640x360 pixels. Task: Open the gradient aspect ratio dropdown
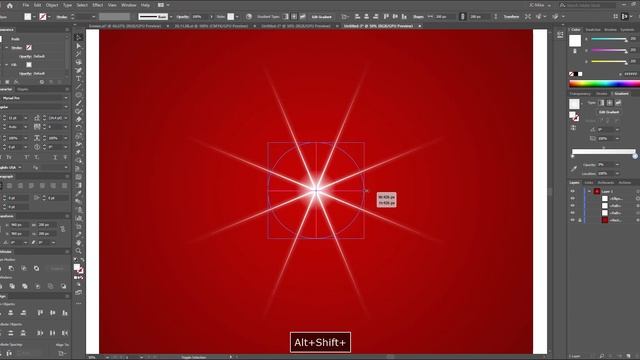point(617,139)
